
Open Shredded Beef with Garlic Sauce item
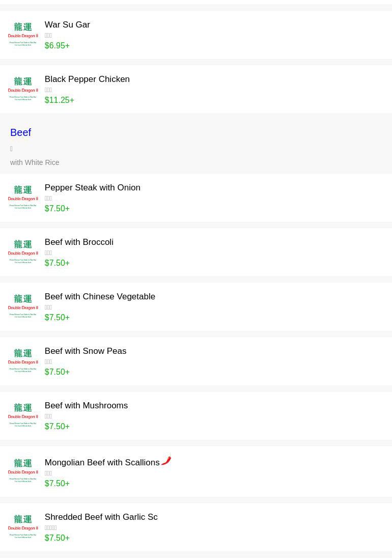point(101,517)
